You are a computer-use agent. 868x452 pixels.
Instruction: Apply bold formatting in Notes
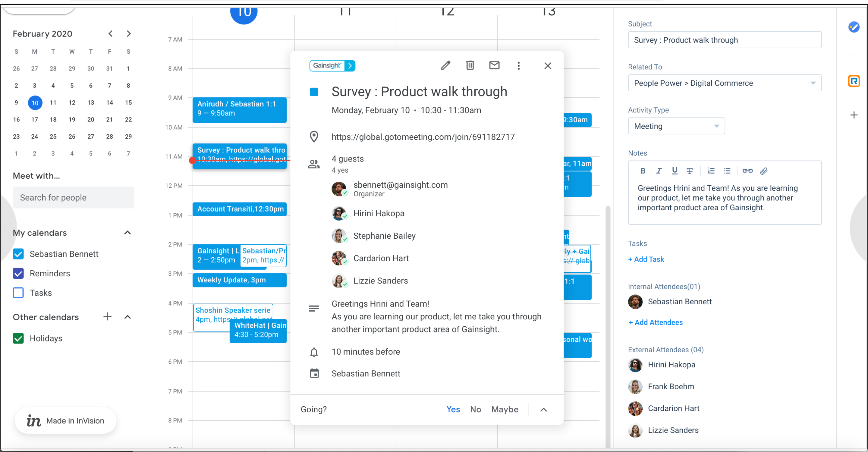click(643, 171)
